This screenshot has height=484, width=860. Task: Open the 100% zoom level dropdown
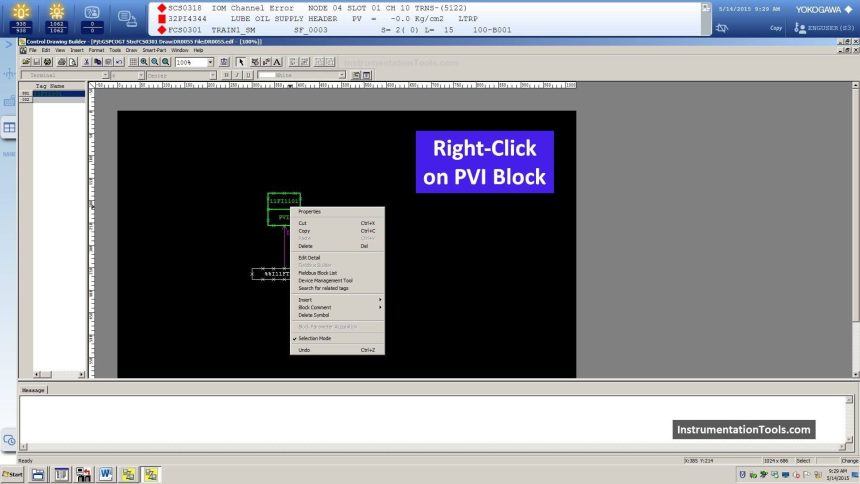[210, 62]
